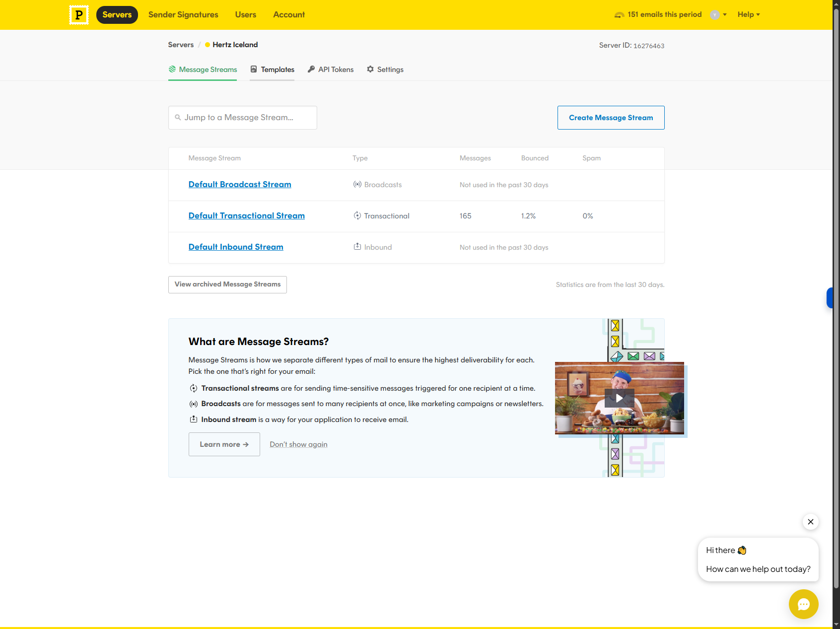Open Default Transactional Stream link
Screen dimensions: 840x629
point(247,215)
